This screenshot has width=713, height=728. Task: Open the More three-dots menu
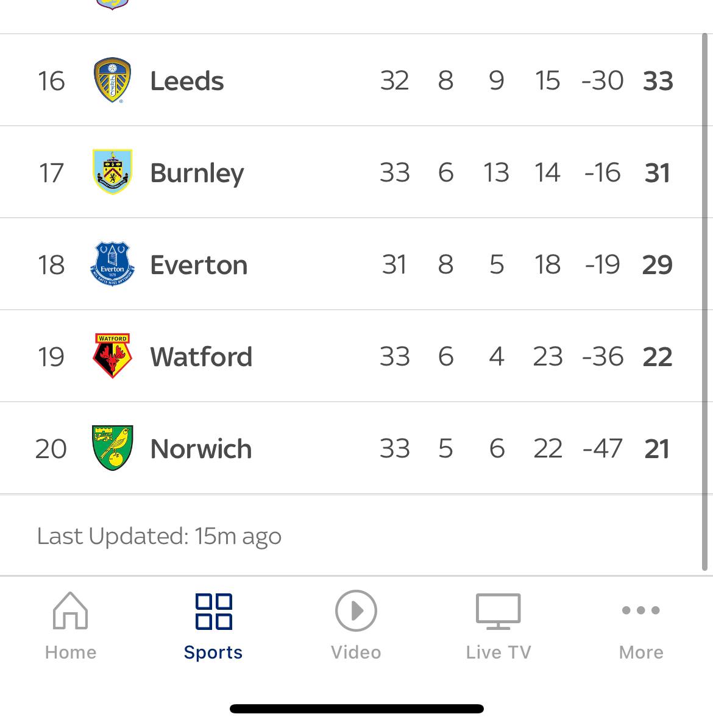[x=641, y=610]
